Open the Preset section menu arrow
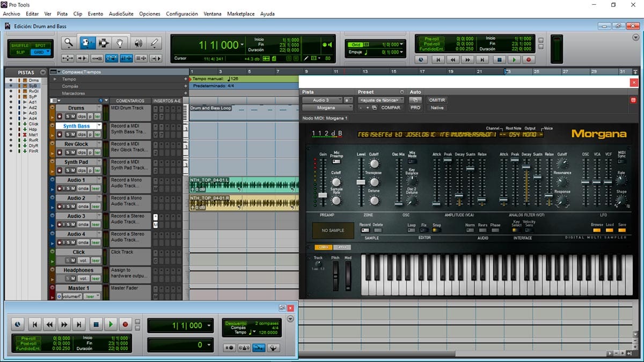This screenshot has height=362, width=644. (401, 92)
